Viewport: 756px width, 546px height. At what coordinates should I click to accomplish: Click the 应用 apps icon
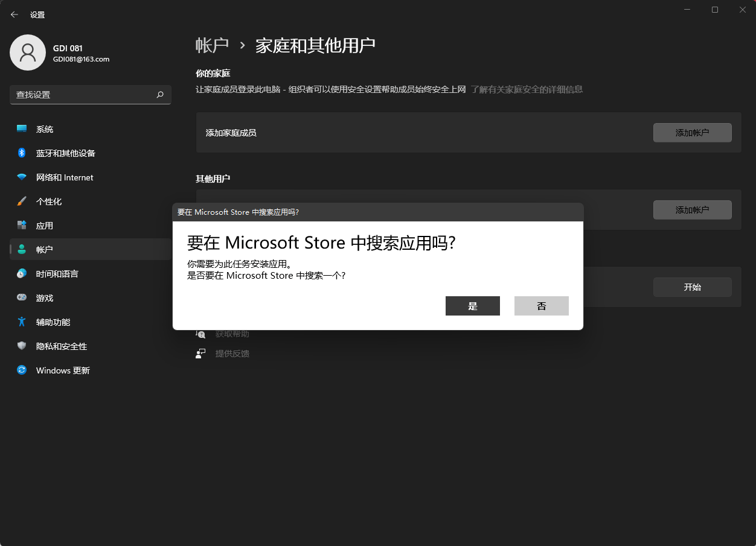pyautogui.click(x=22, y=226)
